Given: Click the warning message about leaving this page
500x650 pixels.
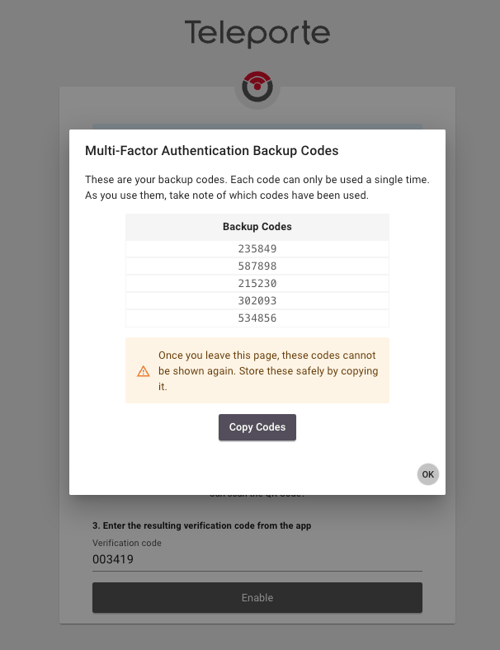Looking at the screenshot, I should click(x=268, y=371).
